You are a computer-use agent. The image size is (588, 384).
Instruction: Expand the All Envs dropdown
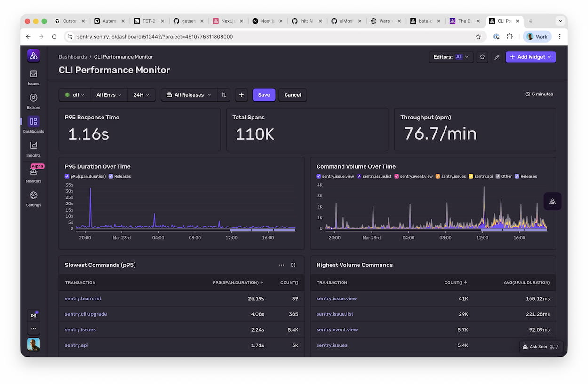click(108, 94)
